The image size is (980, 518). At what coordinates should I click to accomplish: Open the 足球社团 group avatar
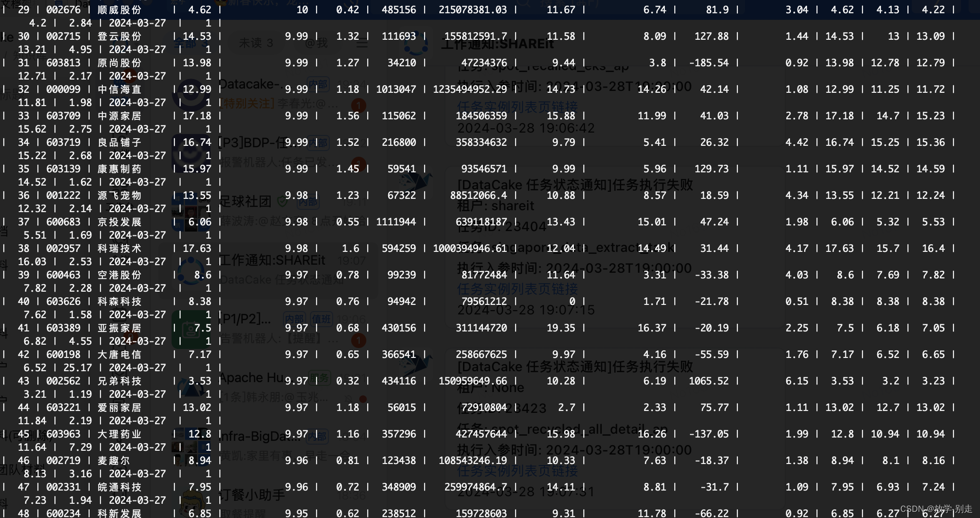click(x=191, y=211)
